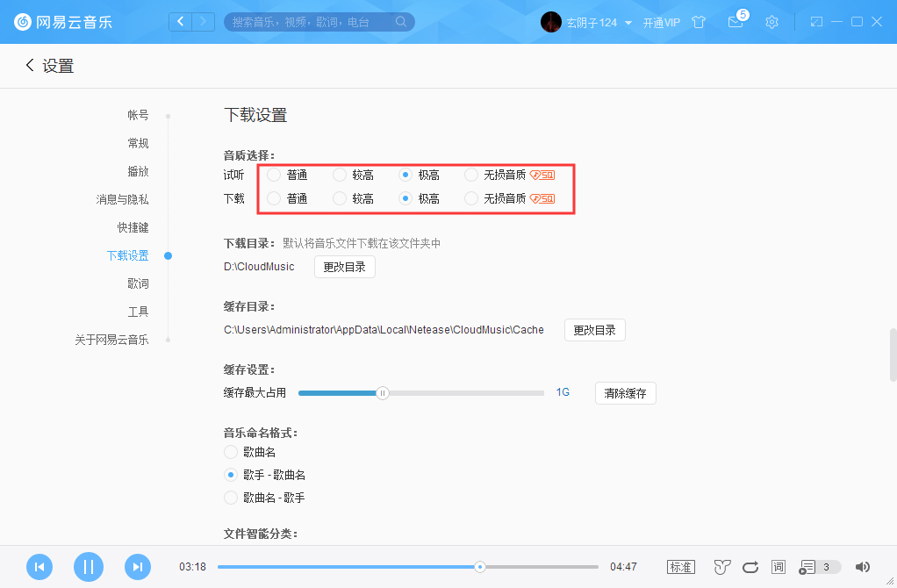Click the 更改目录 button for download folder
The image size is (897, 588).
[x=344, y=267]
